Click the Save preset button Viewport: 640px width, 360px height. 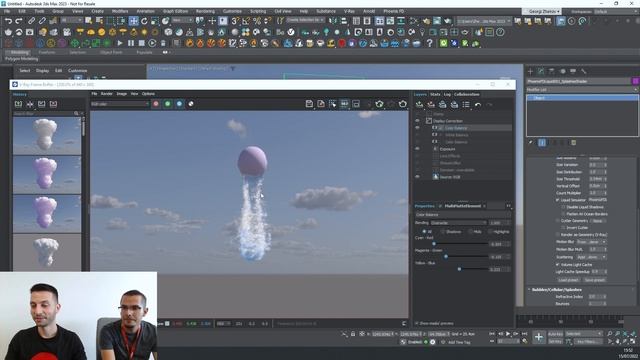point(595,280)
